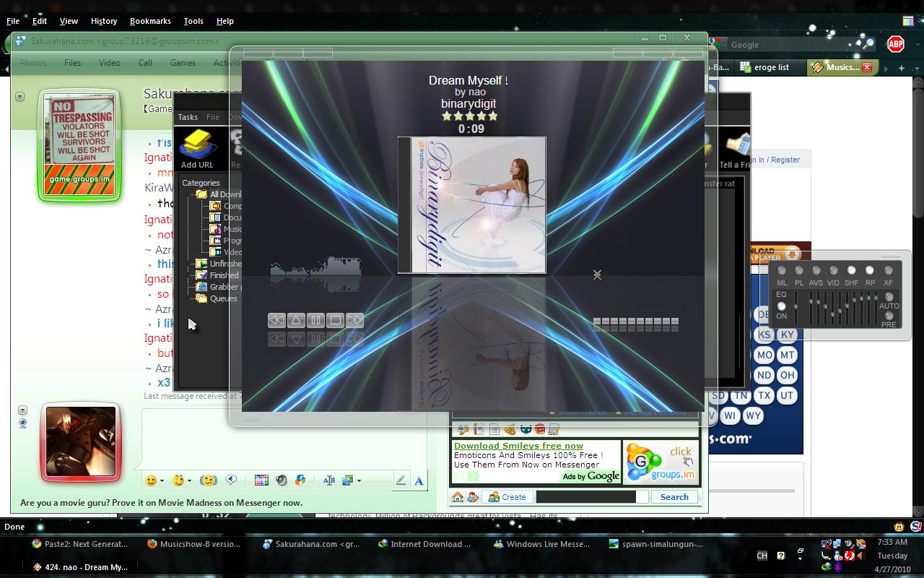Viewport: 924px width, 578px height.
Task: Open the Help menu in Firefox
Action: [x=225, y=21]
